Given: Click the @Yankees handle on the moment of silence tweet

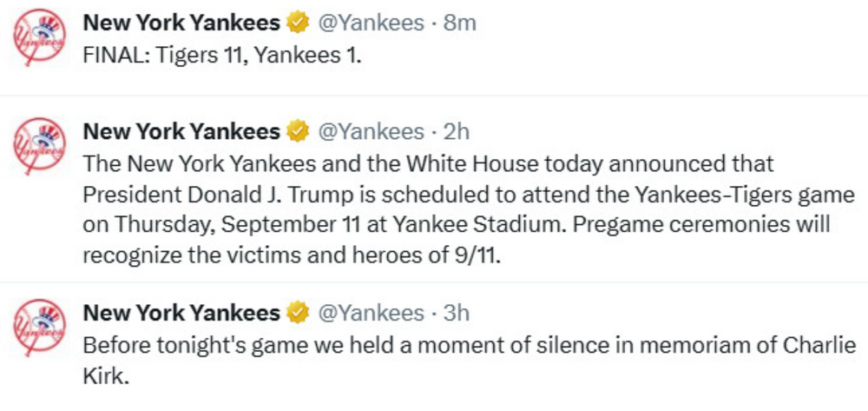Looking at the screenshot, I should pyautogui.click(x=372, y=313).
